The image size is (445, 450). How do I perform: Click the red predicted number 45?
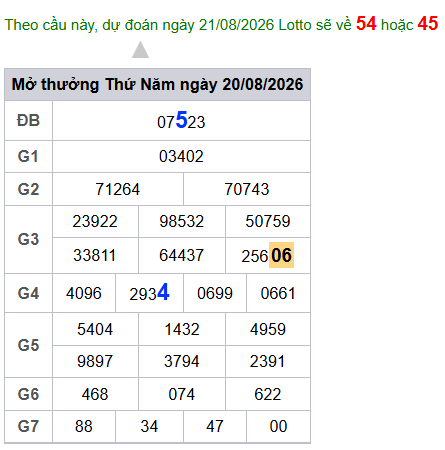click(x=428, y=24)
